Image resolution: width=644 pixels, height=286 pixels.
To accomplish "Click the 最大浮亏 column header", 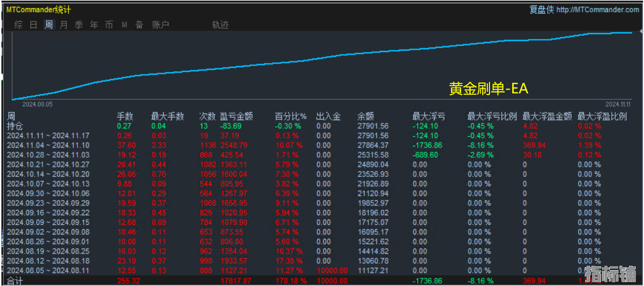I will pos(429,117).
